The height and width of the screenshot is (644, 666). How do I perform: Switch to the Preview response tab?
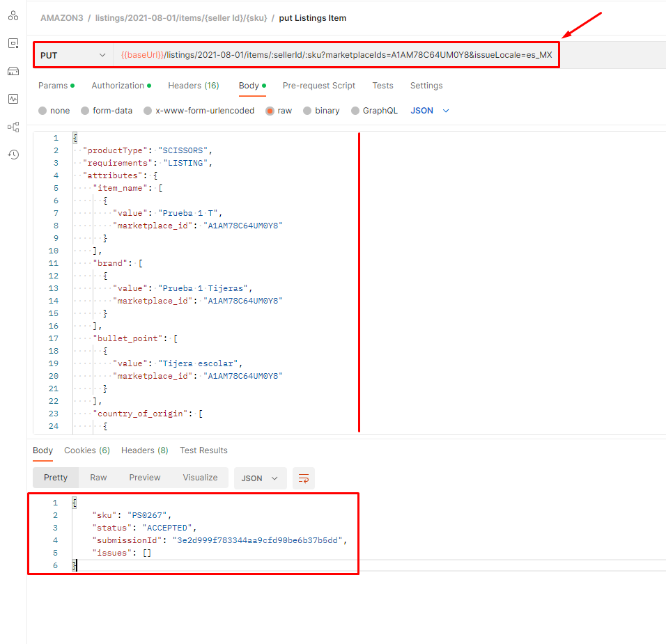(144, 478)
